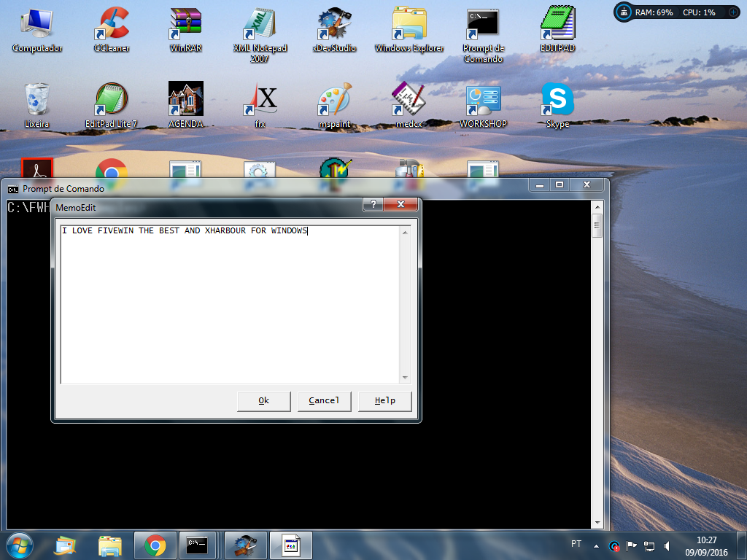Maximize the Prompt de Comando window

click(560, 184)
